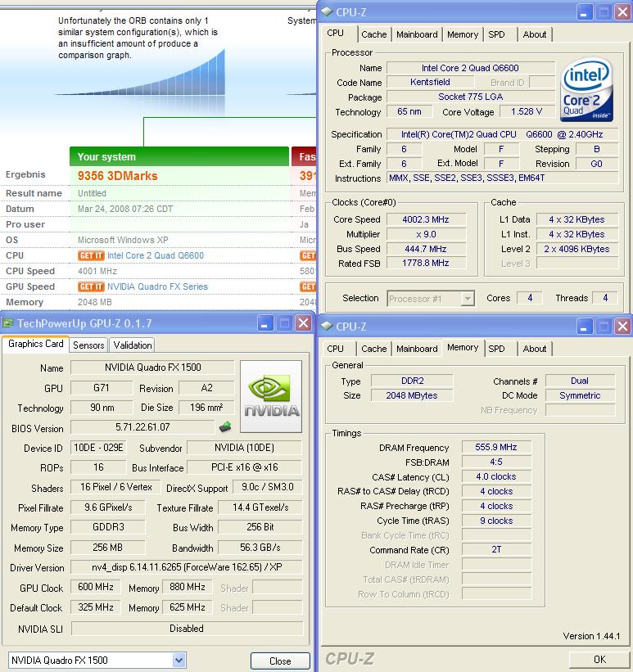Select the Graphics Card tab in GPU-Z

(x=35, y=344)
